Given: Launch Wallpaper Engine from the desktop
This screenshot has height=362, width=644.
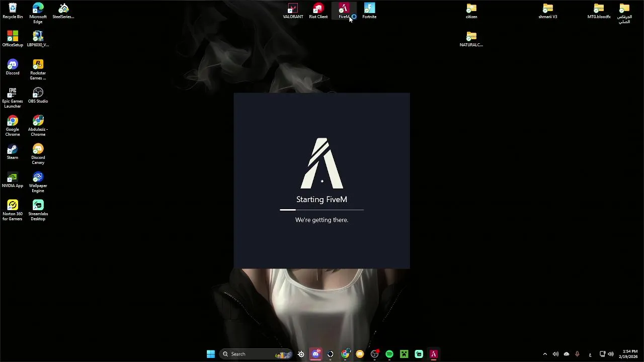Looking at the screenshot, I should (38, 182).
